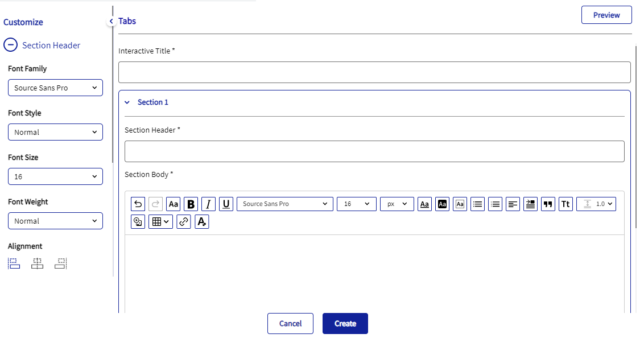Click the Create button

345,323
